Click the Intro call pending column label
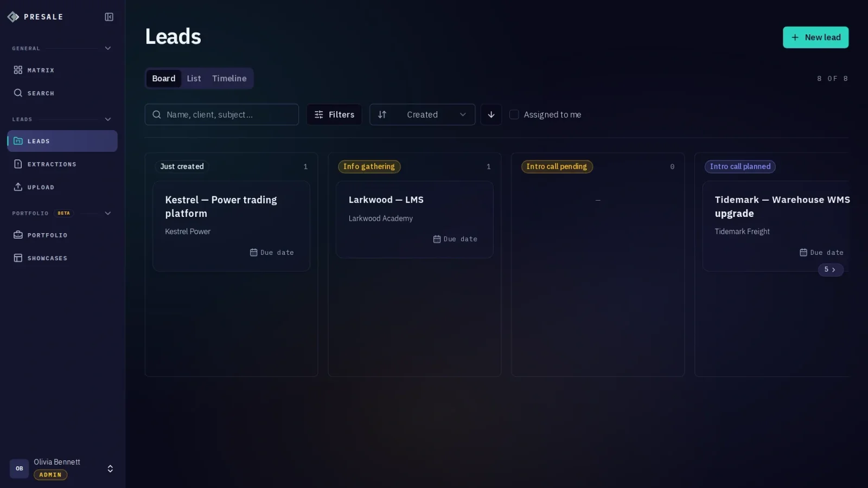 [557, 166]
